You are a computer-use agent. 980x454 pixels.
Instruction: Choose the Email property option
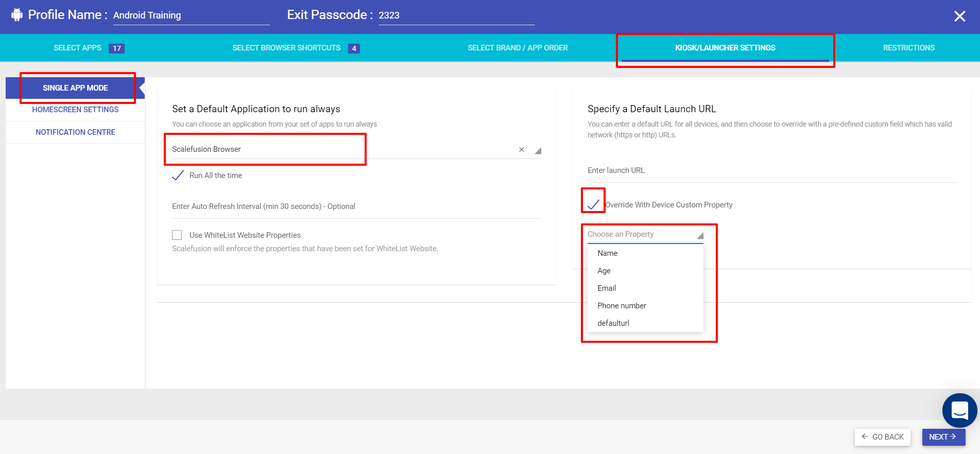coord(645,288)
